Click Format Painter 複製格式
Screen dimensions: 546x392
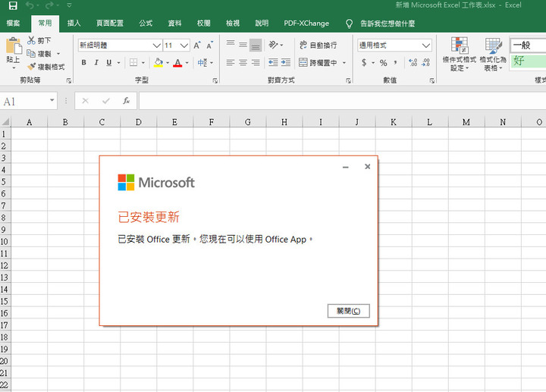[x=45, y=67]
